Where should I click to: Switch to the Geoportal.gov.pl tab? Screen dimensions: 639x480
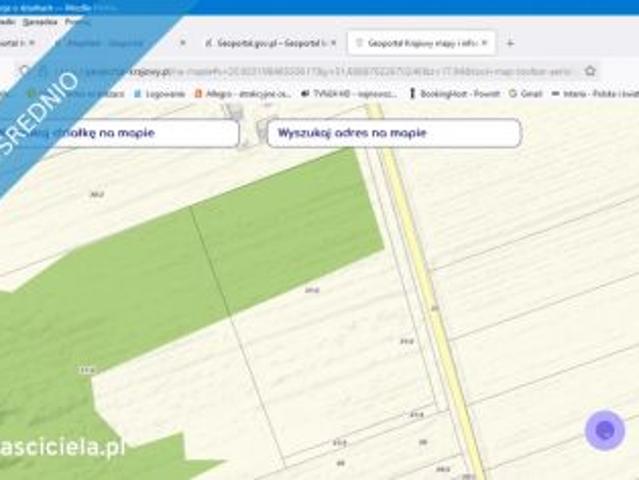point(263,43)
